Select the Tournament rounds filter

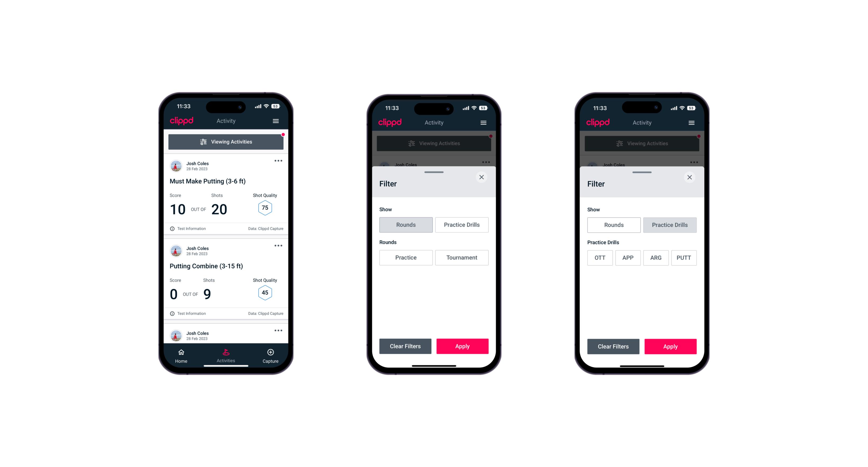pos(461,257)
